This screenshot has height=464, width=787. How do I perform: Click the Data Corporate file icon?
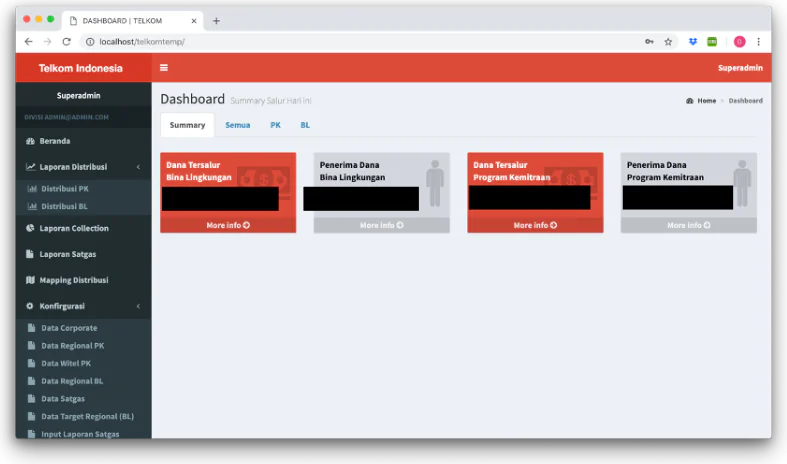[32, 328]
